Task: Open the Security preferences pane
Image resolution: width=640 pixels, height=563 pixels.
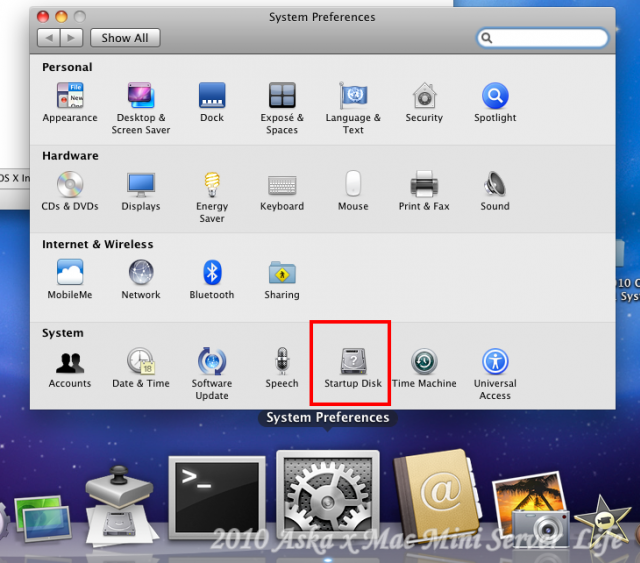Action: point(424,102)
